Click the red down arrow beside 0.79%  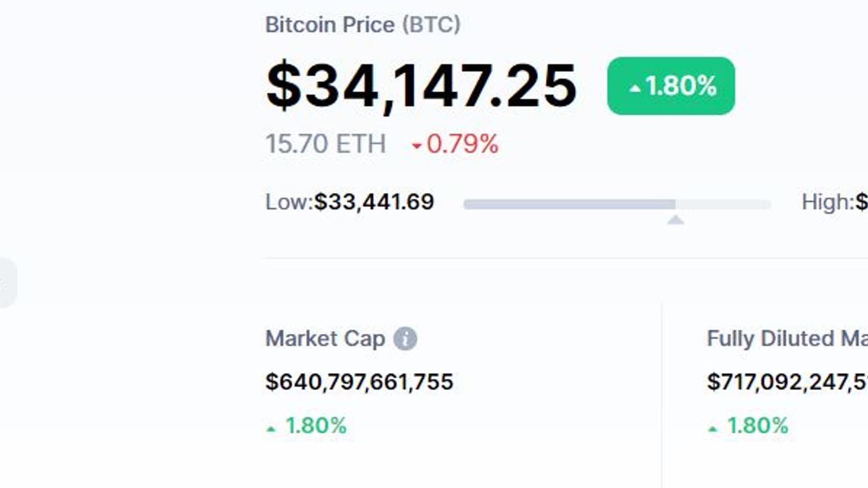417,146
